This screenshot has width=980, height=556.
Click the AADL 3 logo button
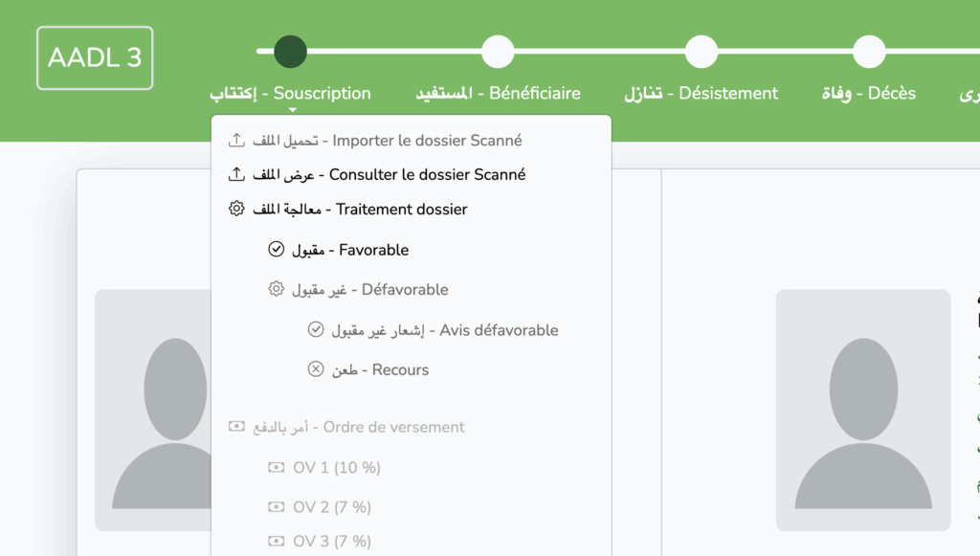[x=95, y=57]
